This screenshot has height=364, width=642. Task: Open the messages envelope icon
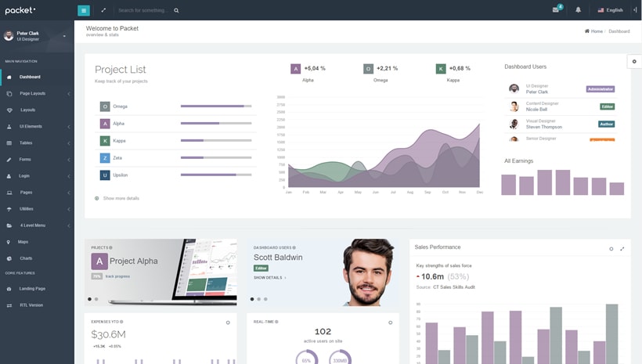coord(556,10)
